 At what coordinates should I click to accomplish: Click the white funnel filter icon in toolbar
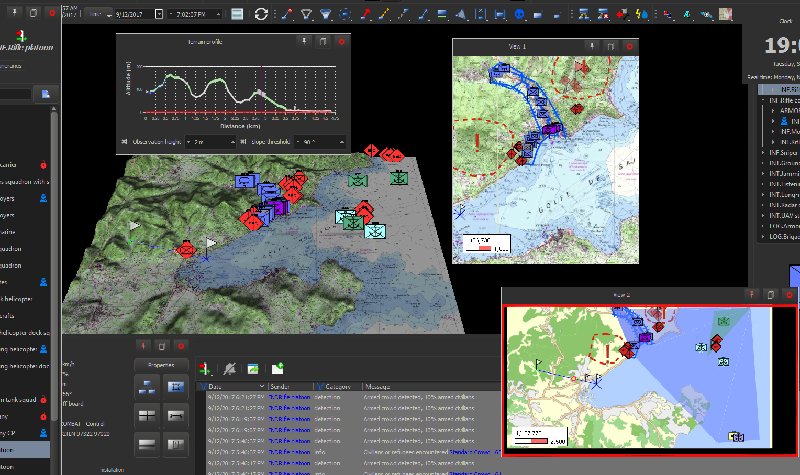(306, 14)
